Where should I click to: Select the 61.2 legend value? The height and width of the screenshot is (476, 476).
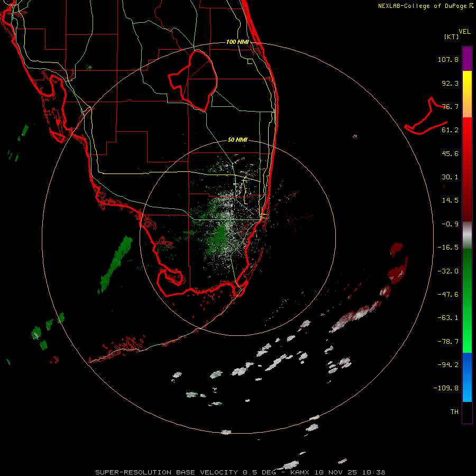pyautogui.click(x=450, y=130)
